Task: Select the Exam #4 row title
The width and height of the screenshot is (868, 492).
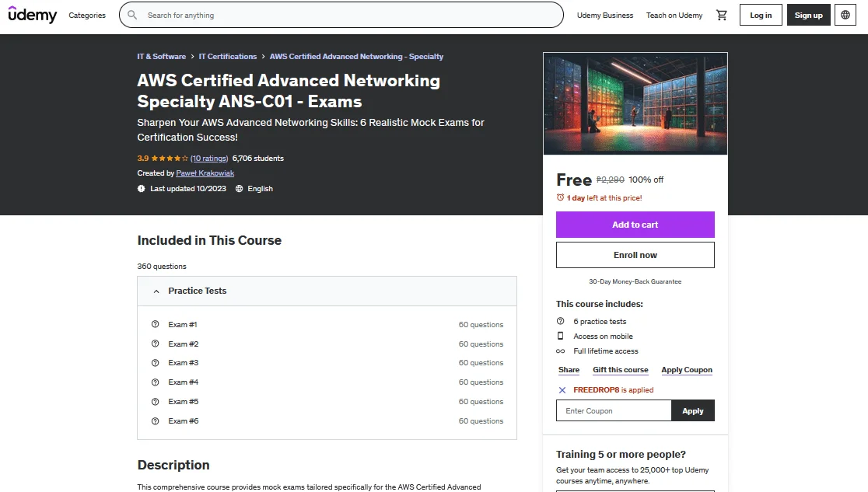Action: click(x=184, y=382)
